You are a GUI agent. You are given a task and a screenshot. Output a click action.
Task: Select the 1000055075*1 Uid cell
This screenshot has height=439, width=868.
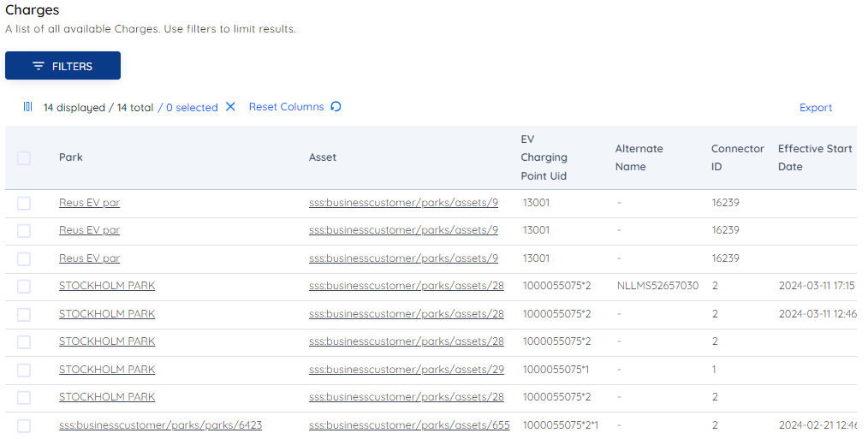point(556,369)
